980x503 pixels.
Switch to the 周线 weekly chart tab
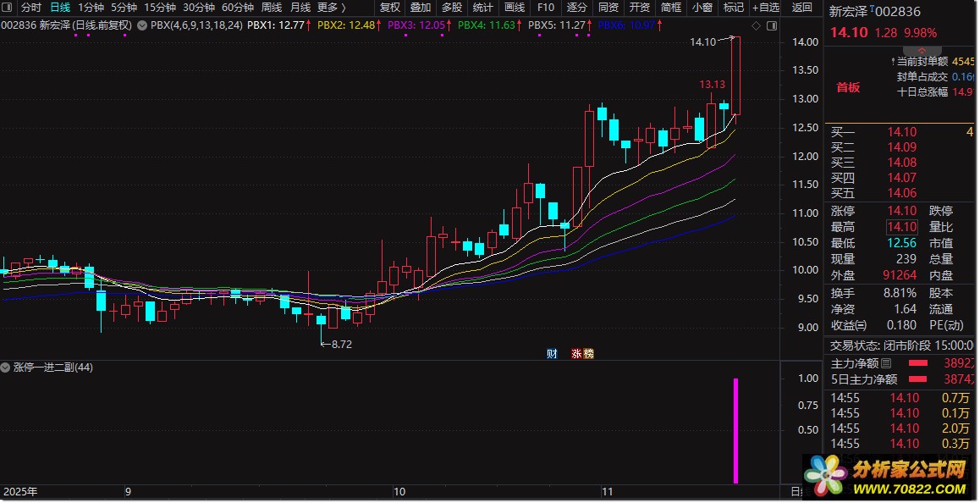click(x=272, y=8)
